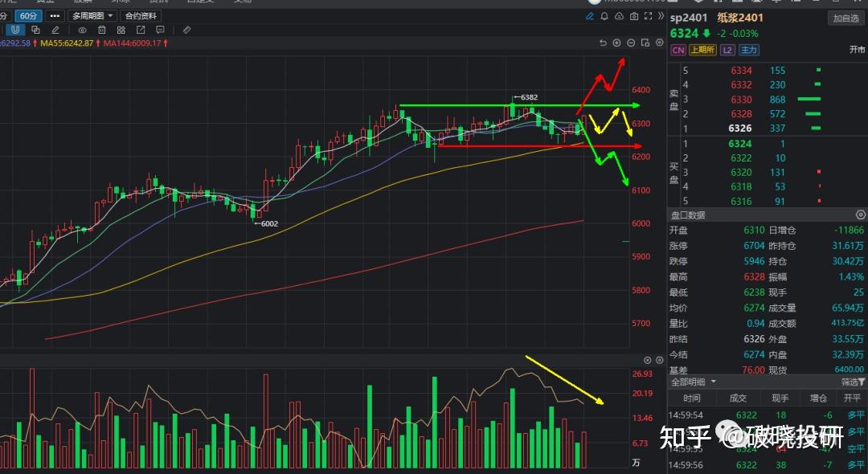Viewport: 868px width, 474px height.
Task: Open volume sub-chart settings gear icon
Action: click(x=659, y=360)
